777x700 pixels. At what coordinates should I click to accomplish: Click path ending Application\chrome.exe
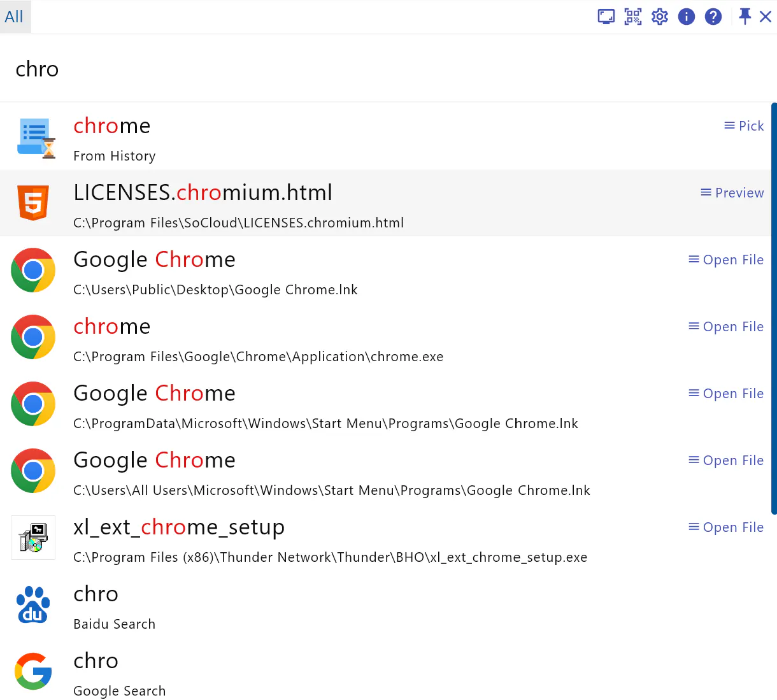coord(259,357)
